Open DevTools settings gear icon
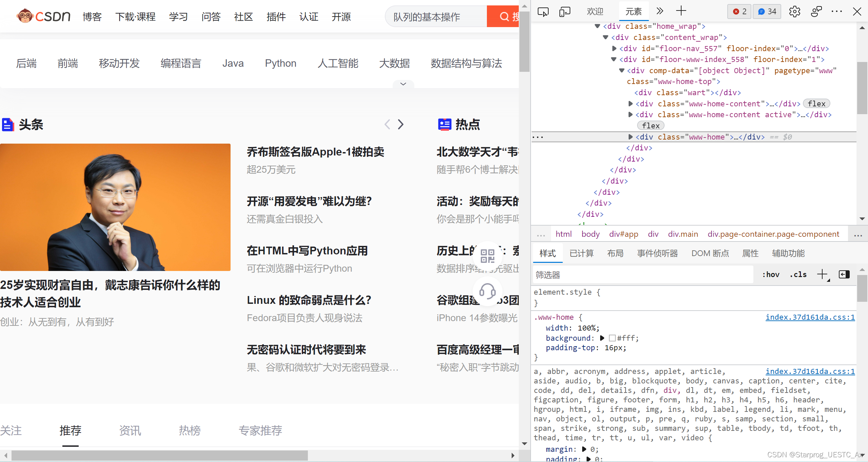This screenshot has width=868, height=462. (794, 12)
